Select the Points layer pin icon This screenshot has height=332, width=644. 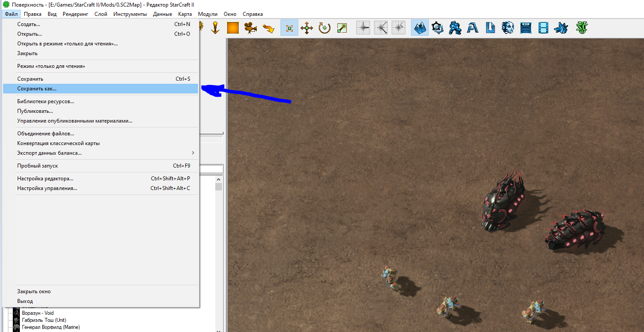(x=215, y=28)
